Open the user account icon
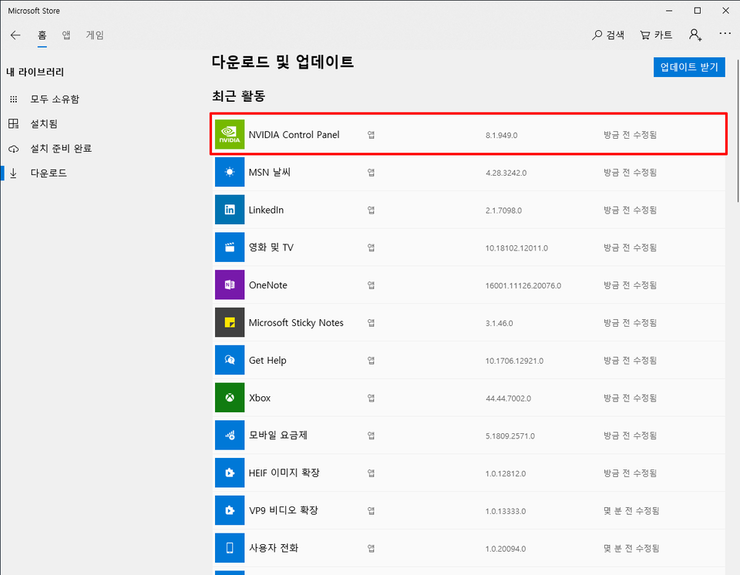Viewport: 740px width, 575px height. [x=695, y=34]
